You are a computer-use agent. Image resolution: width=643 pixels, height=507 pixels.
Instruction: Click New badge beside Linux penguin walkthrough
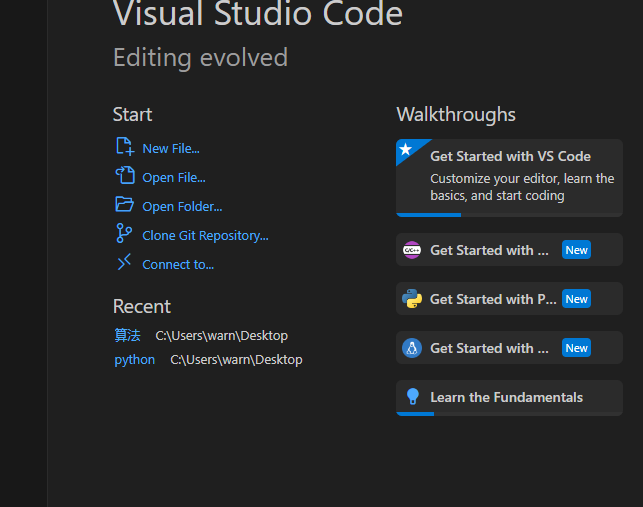point(576,348)
